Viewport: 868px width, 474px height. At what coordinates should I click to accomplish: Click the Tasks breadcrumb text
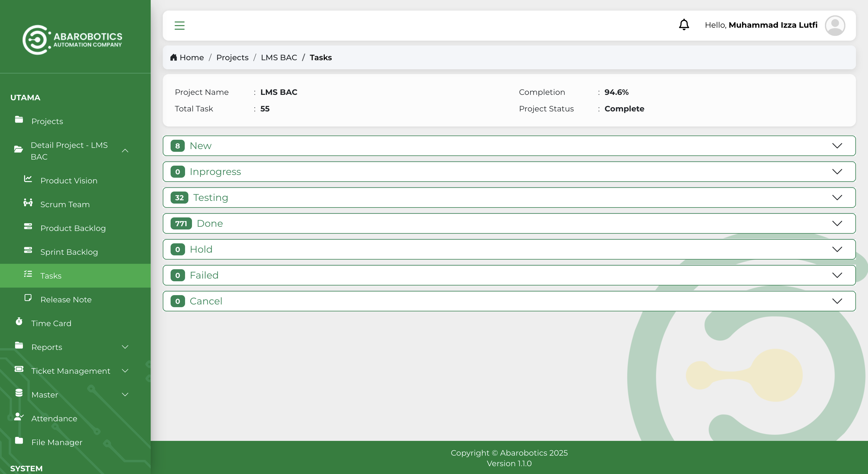(x=321, y=58)
